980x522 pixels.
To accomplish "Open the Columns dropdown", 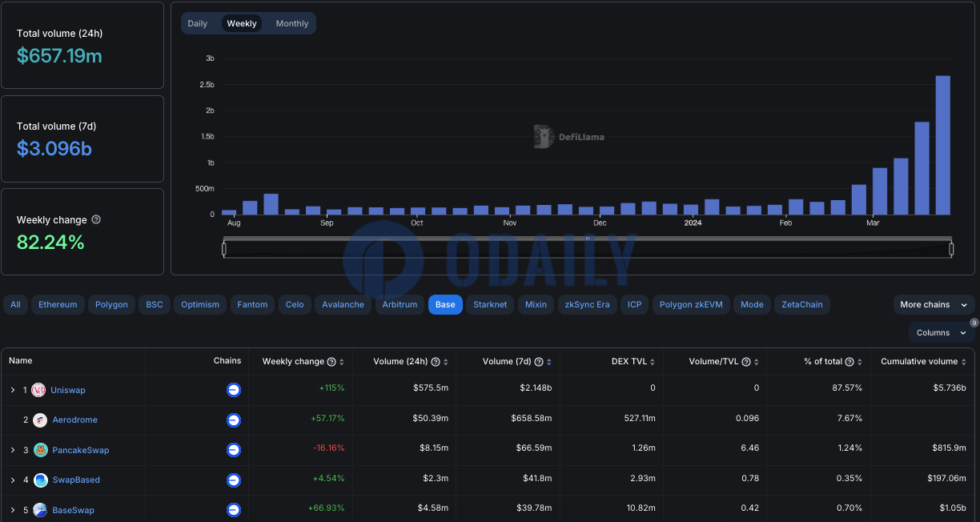I will coord(942,332).
